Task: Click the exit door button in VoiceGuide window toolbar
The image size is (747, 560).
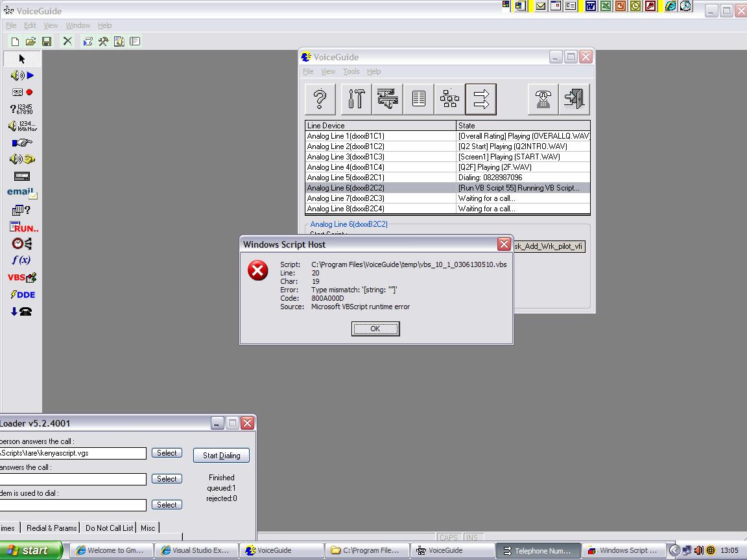Action: [x=574, y=99]
